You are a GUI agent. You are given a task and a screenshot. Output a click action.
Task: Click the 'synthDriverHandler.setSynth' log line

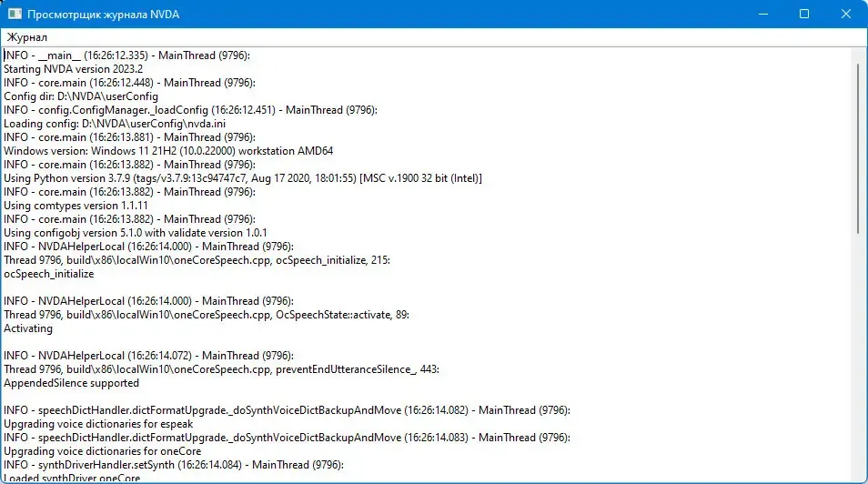173,465
